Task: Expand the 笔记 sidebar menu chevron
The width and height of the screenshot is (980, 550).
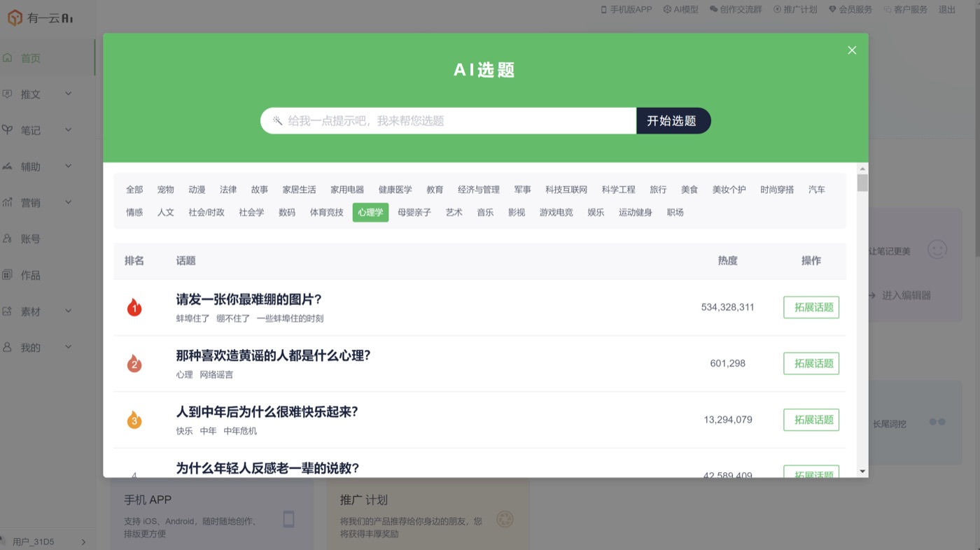Action: 68,130
